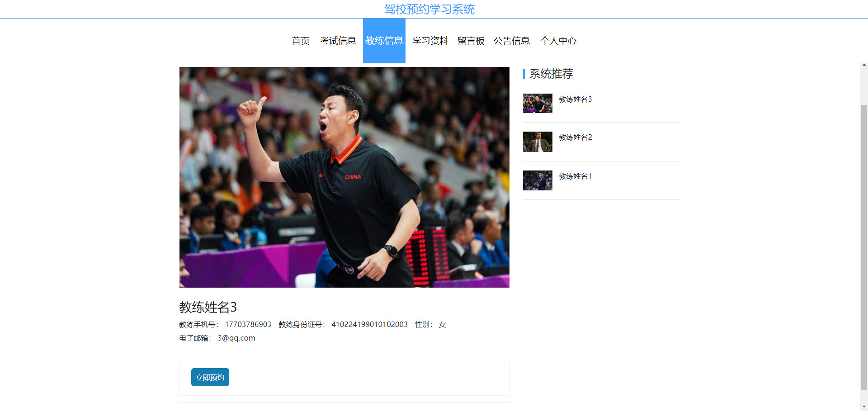Screen dimensions: 868x412
Task: Click the 系统推荐 section heading
Action: coord(551,74)
